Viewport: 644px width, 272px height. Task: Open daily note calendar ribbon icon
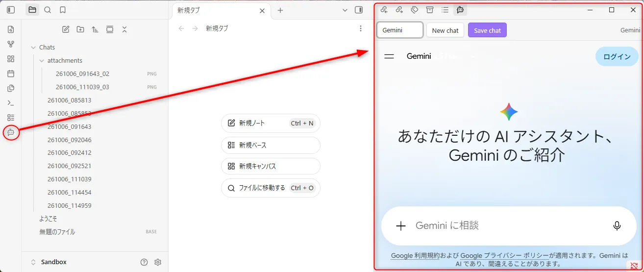pos(11,74)
